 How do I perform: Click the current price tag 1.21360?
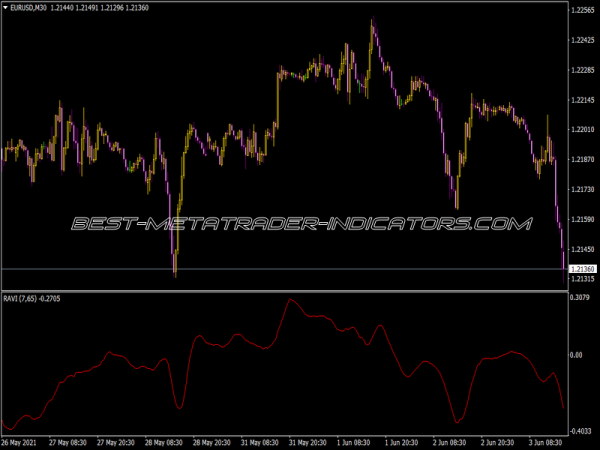point(582,269)
